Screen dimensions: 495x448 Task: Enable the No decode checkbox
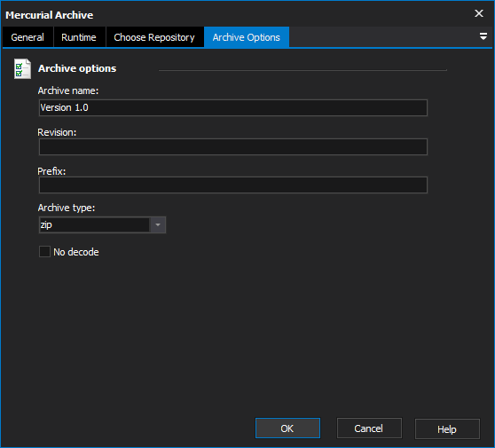44,252
